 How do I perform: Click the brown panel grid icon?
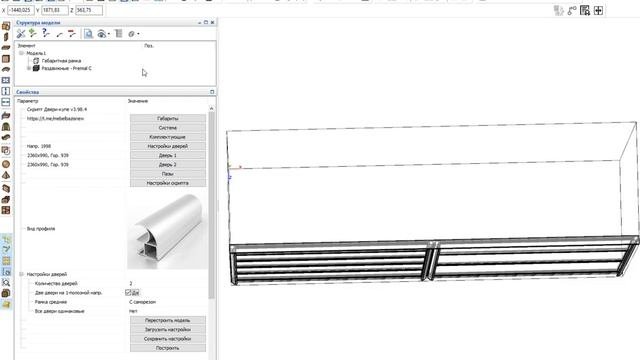(x=6, y=210)
